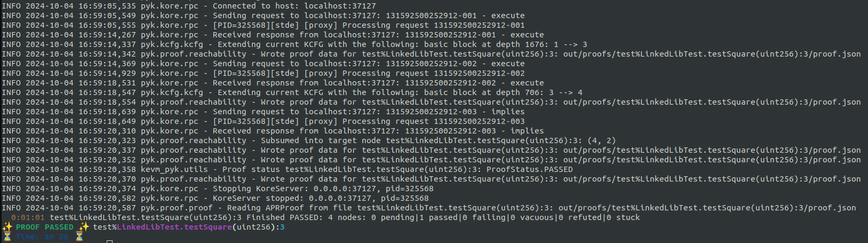Click the hourglass emoji after 1m 2s
The width and height of the screenshot is (868, 243).
point(79,237)
